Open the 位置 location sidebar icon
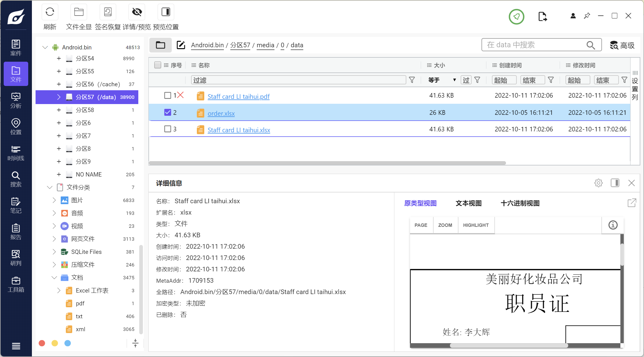Viewport: 644px width, 357px height. point(16,126)
